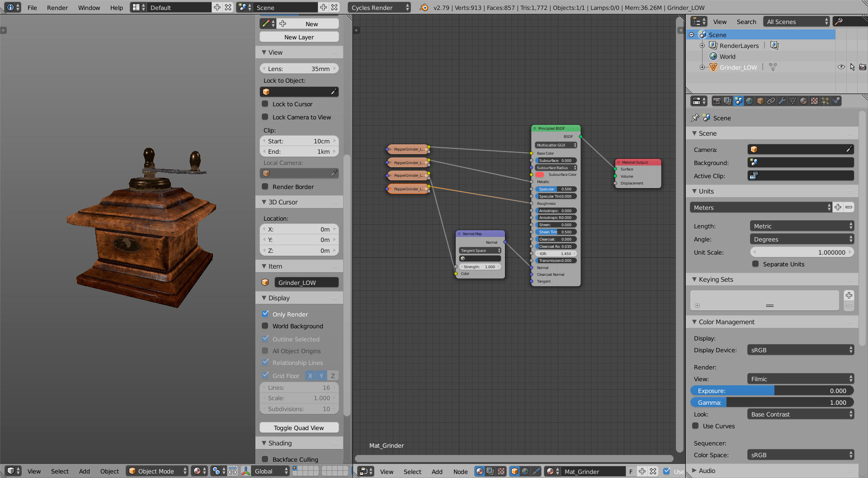The image size is (868, 478).
Task: Open the World properties tab (globe icon)
Action: point(750,101)
